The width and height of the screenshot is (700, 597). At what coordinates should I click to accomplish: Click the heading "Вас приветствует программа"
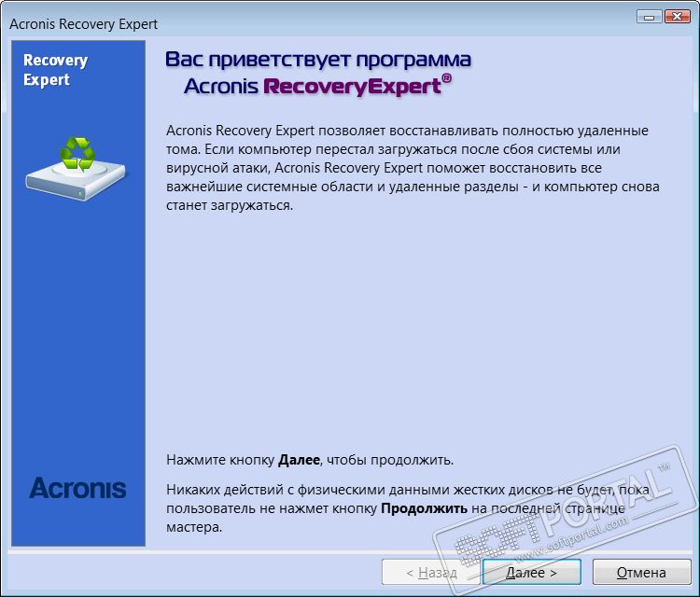[318, 60]
